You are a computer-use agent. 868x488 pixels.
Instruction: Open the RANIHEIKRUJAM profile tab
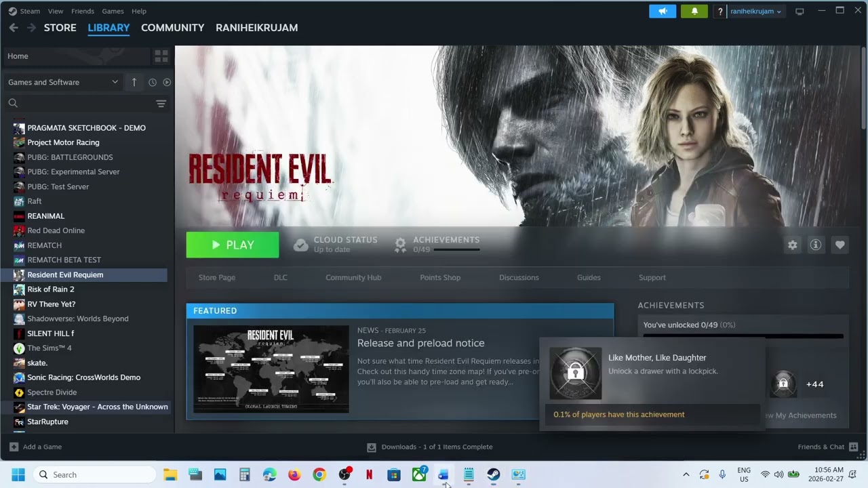(x=257, y=28)
